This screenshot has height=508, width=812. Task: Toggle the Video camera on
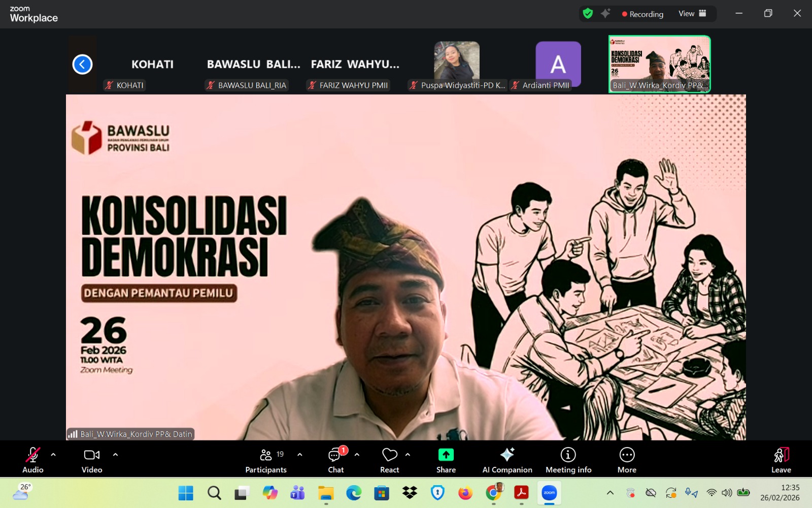(92, 455)
